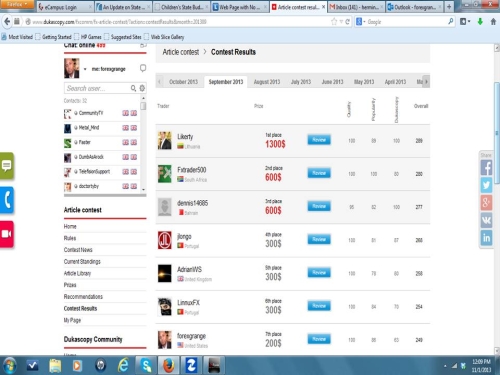Open Review for Liberty's article
The image size is (500, 375).
(x=319, y=140)
